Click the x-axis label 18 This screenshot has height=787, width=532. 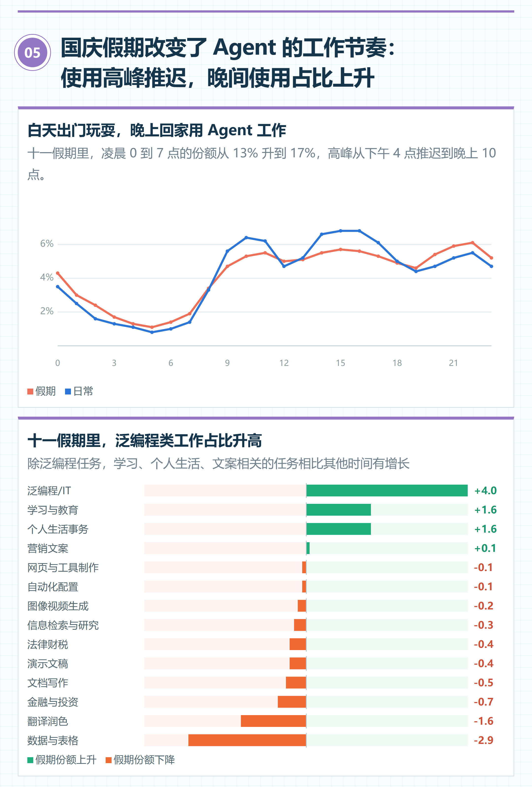[x=397, y=363]
